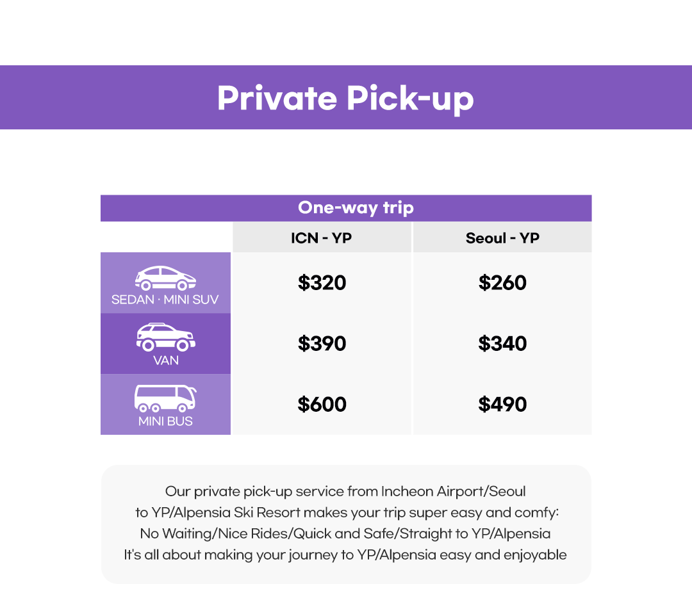The height and width of the screenshot is (616, 692).
Task: Choose the $320 sedan ICN price
Action: tap(322, 282)
